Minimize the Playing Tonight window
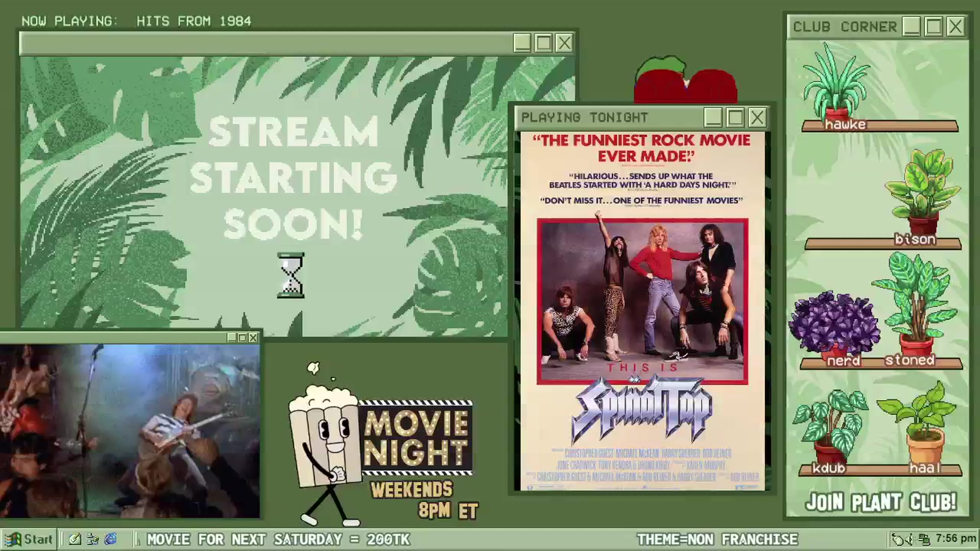Viewport: 980px width, 551px height. [713, 118]
